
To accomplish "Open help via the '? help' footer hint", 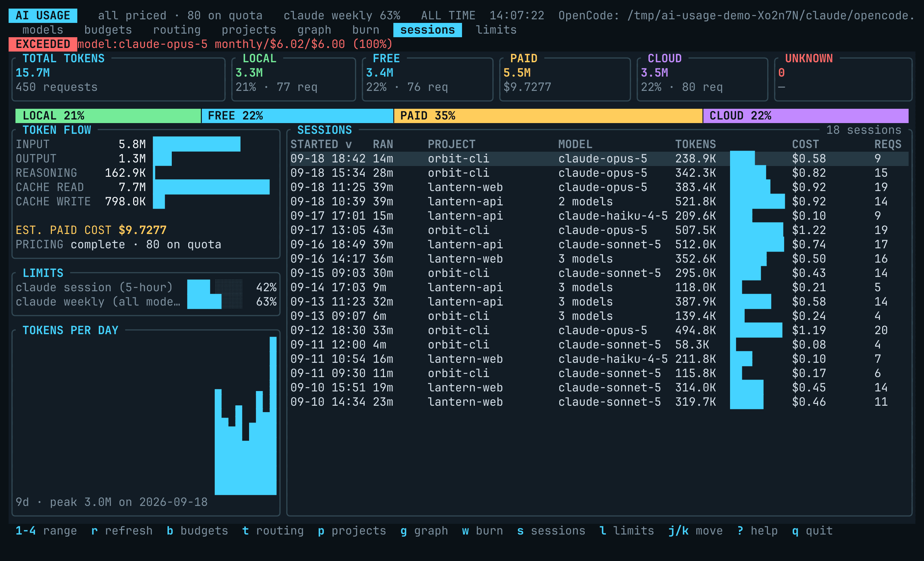I will tap(758, 531).
